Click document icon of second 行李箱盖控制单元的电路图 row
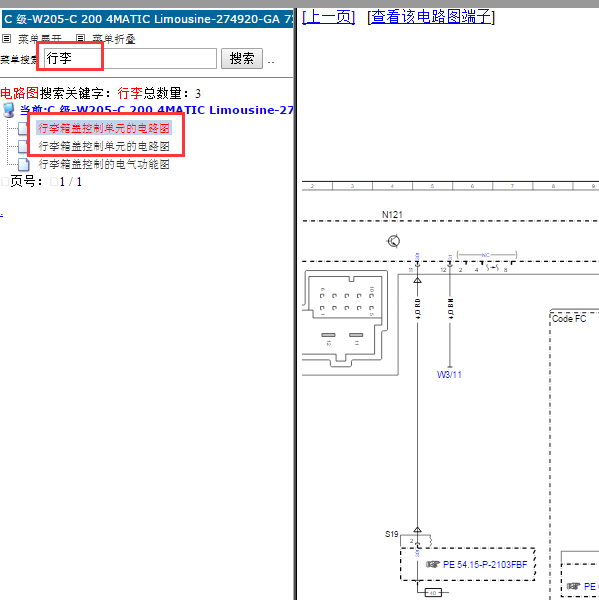This screenshot has height=600, width=599. pyautogui.click(x=23, y=146)
